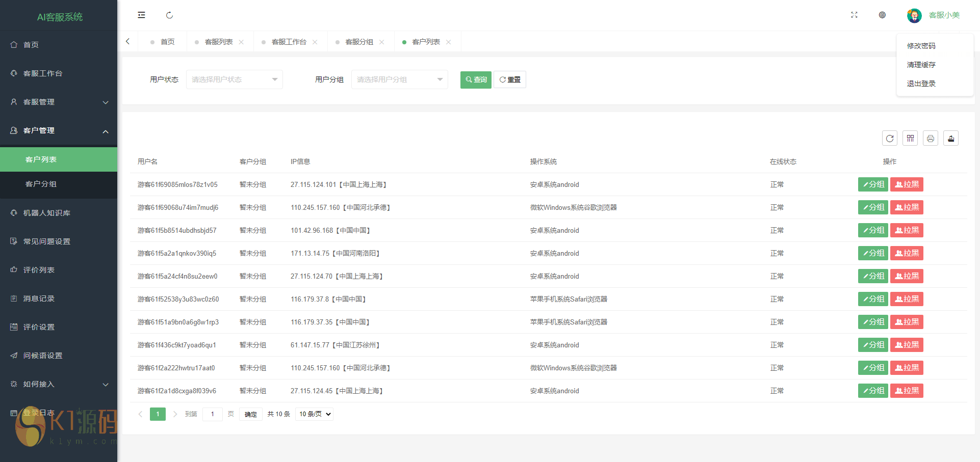The height and width of the screenshot is (462, 980).
Task: Toggle fullscreen mode icon
Action: 854,15
